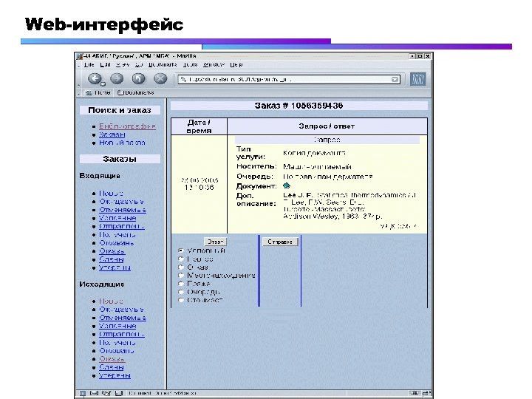Open Отменяемые link under Входящие
The height and width of the screenshot is (399, 532).
pyautogui.click(x=123, y=210)
